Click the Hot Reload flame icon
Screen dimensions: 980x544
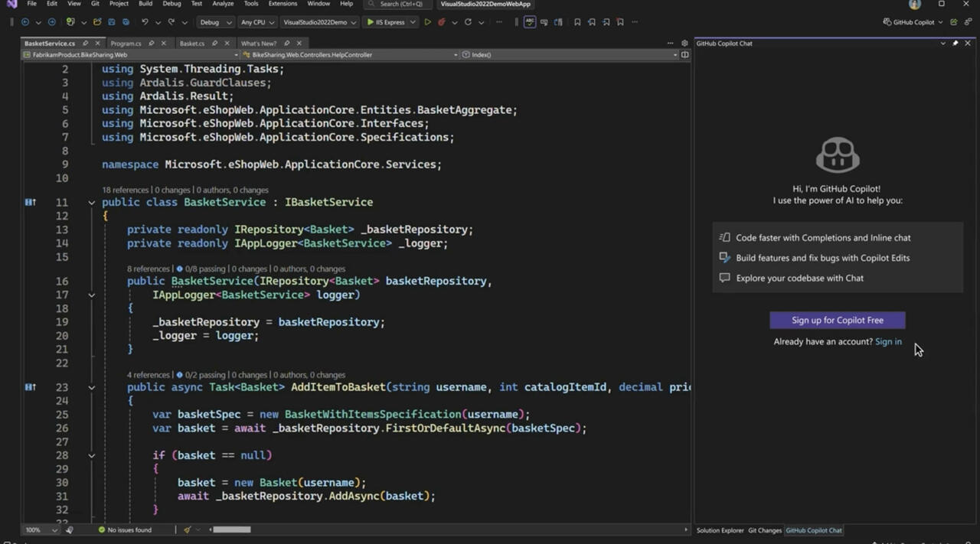[x=442, y=22]
